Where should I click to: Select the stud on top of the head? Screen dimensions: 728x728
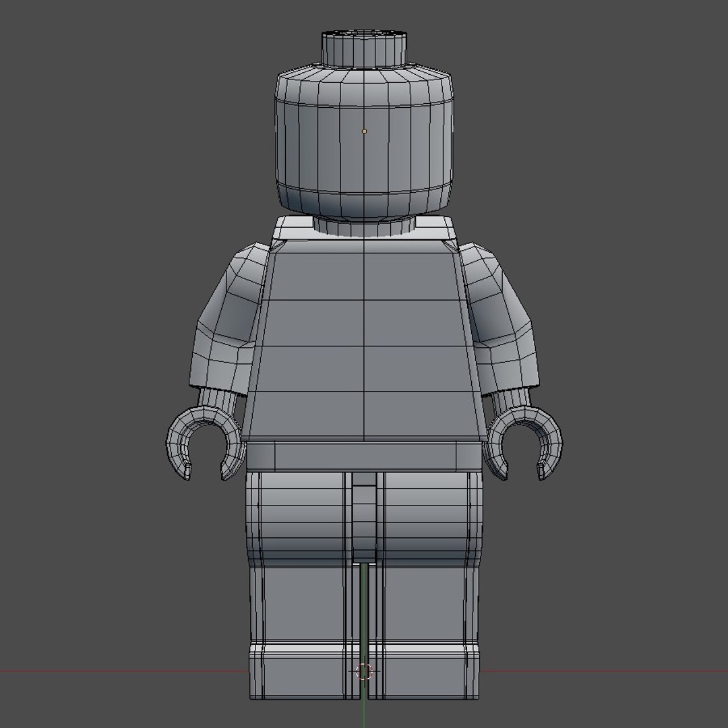coord(364,49)
